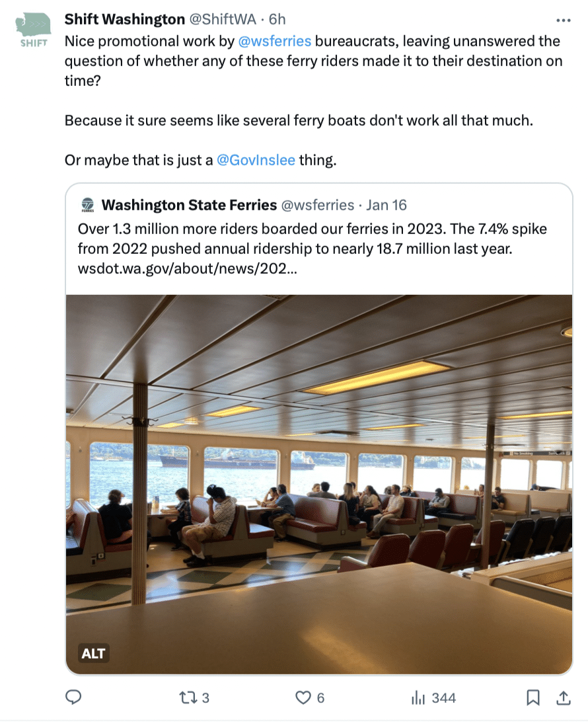Open the wsdot.wa.gov news link
This screenshot has height=722, width=588.
[x=187, y=268]
